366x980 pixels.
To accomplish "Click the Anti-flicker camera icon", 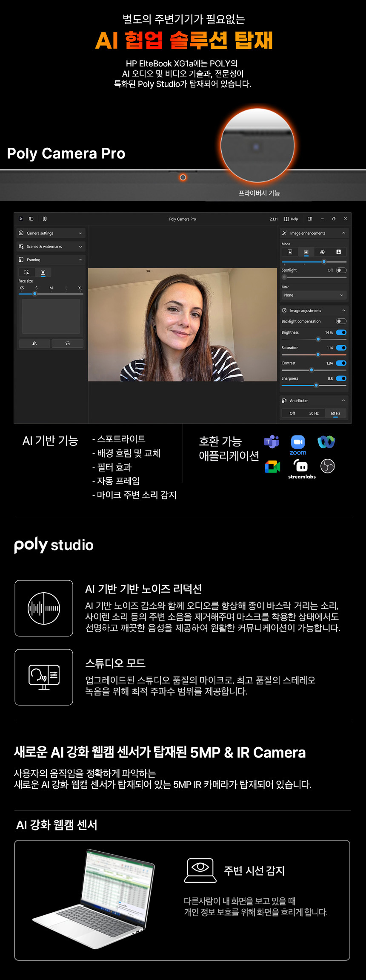I will point(284,401).
